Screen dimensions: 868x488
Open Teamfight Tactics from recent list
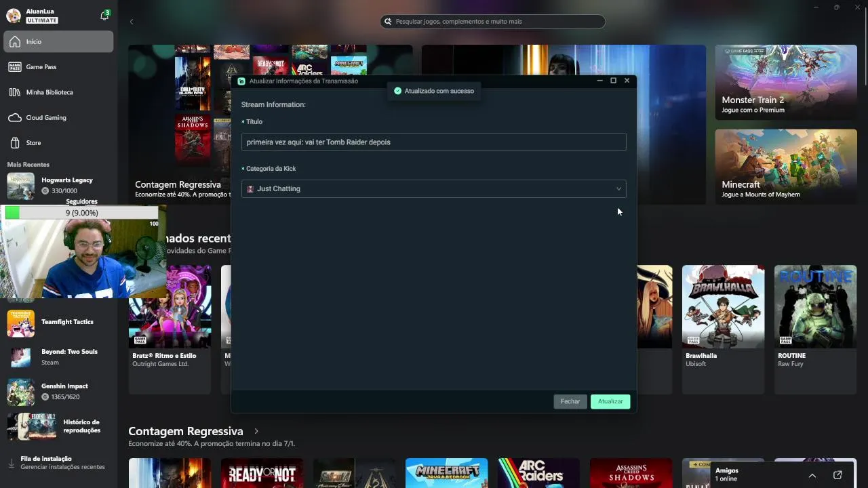[x=59, y=323]
